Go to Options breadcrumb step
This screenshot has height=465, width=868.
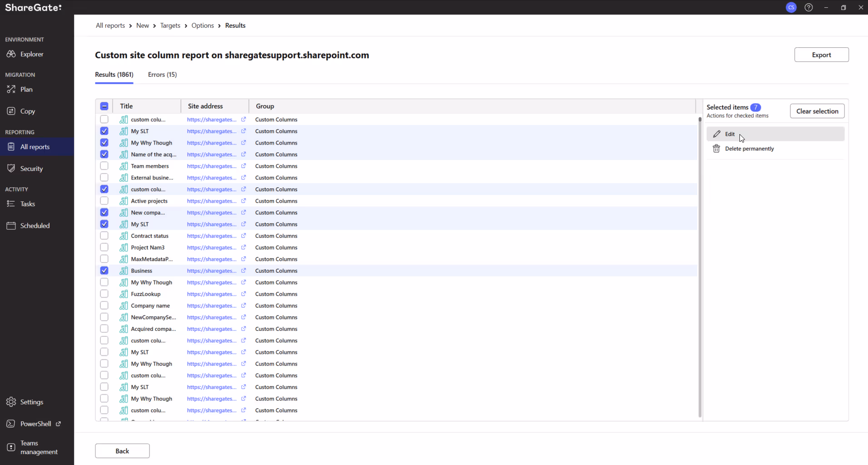[203, 25]
